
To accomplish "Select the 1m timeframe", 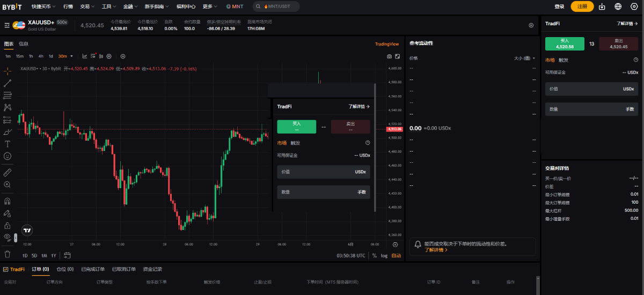I will tap(8, 56).
